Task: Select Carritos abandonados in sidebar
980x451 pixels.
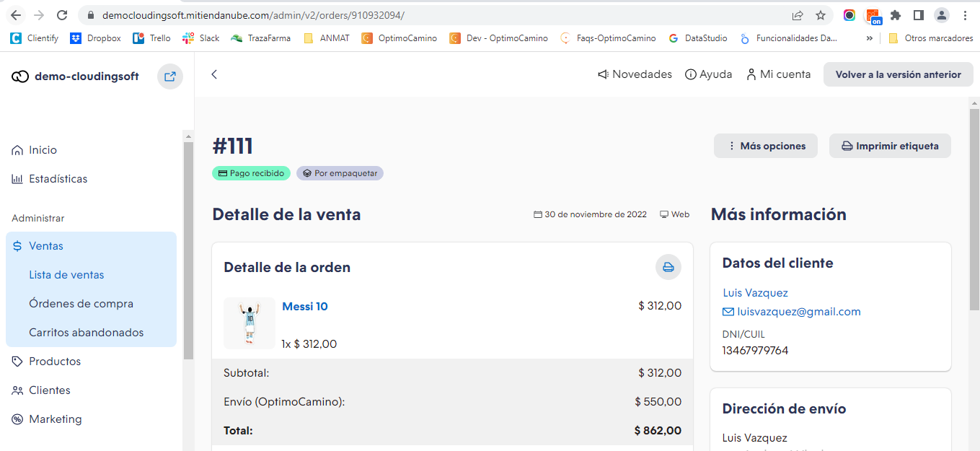Action: click(86, 333)
